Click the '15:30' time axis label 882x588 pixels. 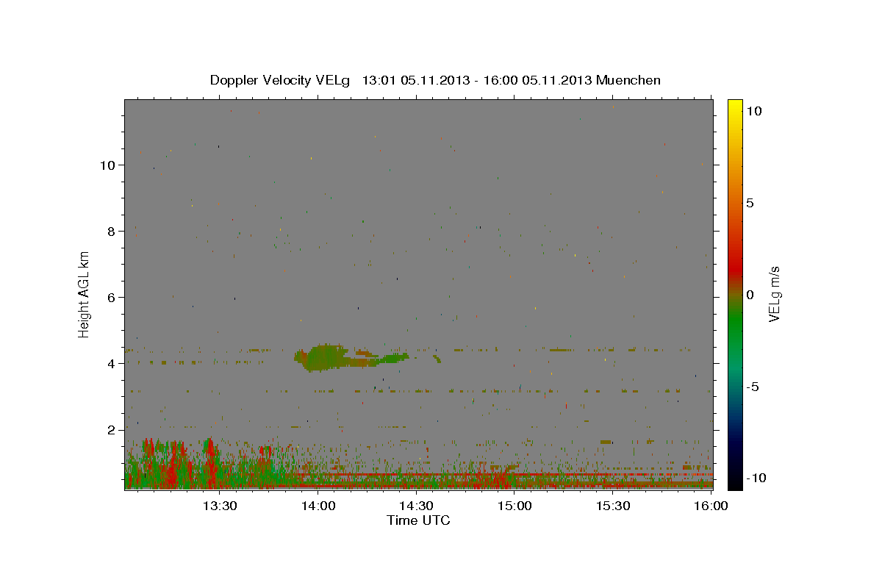[614, 506]
